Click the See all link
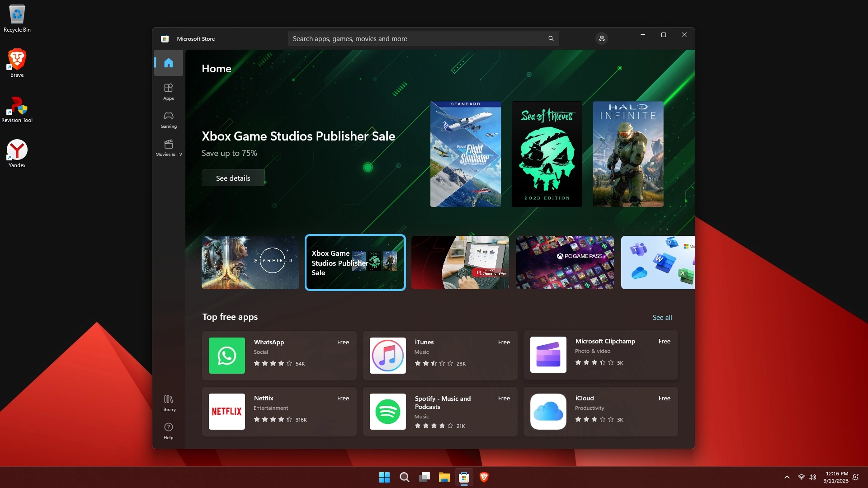 point(662,318)
